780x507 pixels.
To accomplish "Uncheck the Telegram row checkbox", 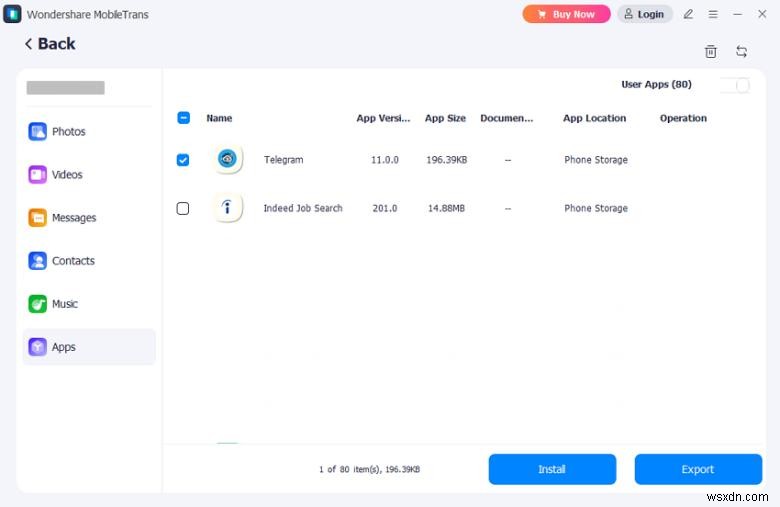I will coord(183,160).
